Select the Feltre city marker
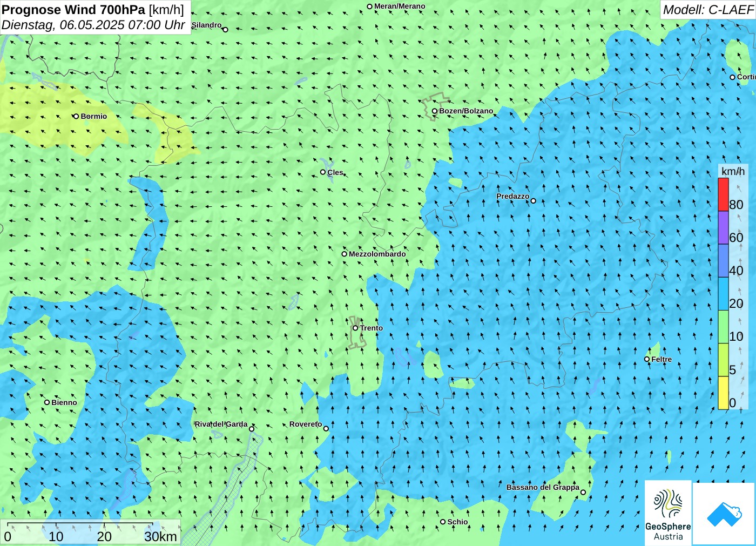Viewport: 756px width, 546px height. [x=647, y=359]
